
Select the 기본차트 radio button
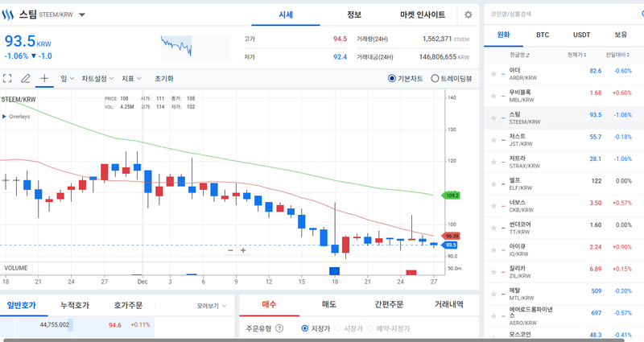(392, 79)
